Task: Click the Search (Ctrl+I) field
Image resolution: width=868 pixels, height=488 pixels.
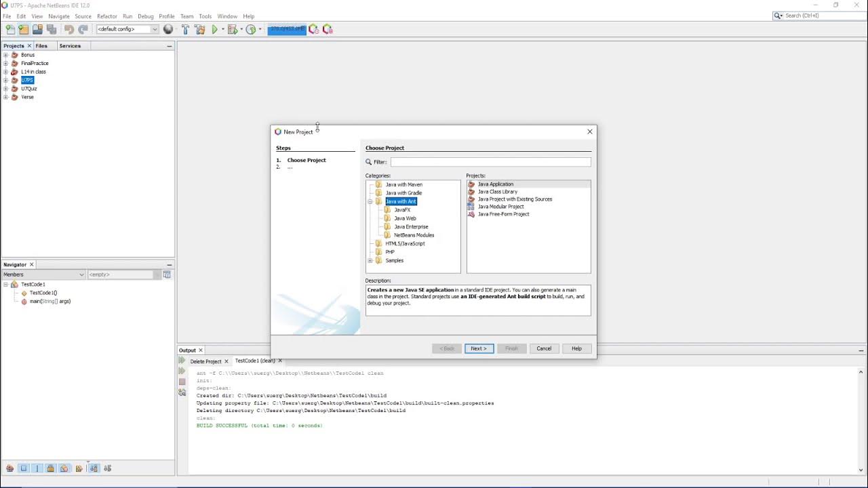Action: tap(824, 16)
